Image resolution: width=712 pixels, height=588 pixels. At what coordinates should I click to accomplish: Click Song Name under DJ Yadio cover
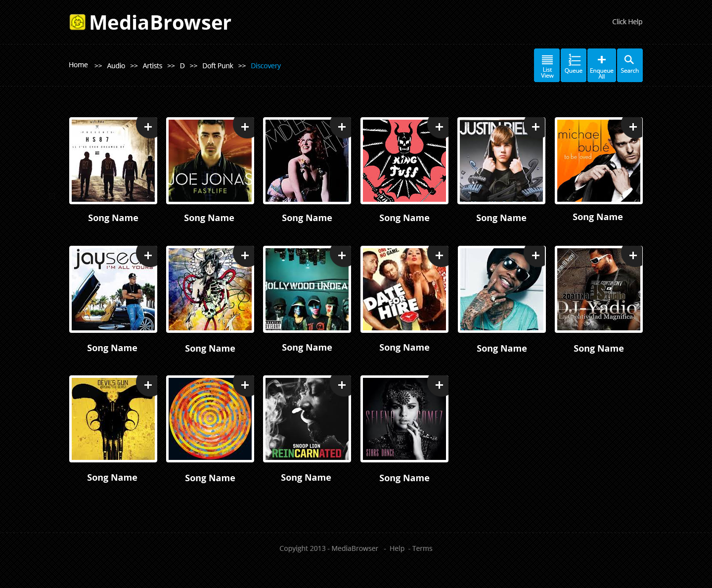click(x=599, y=349)
